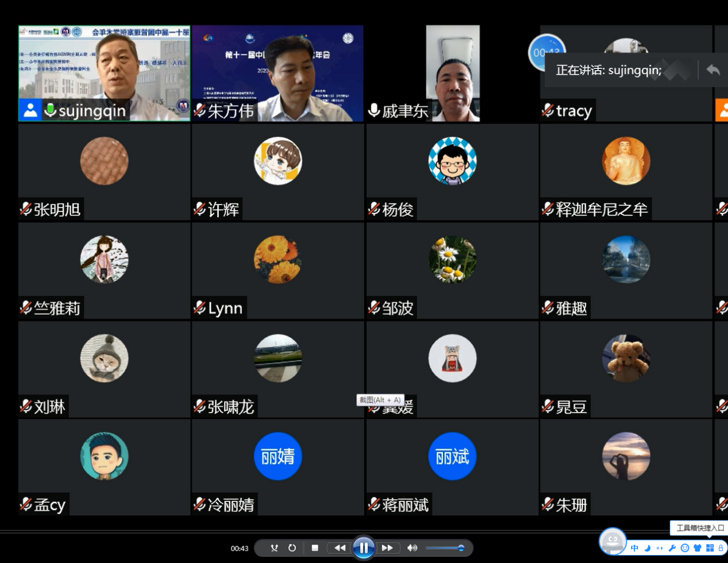
Task: Toggle the repeat playback icon
Action: [292, 548]
